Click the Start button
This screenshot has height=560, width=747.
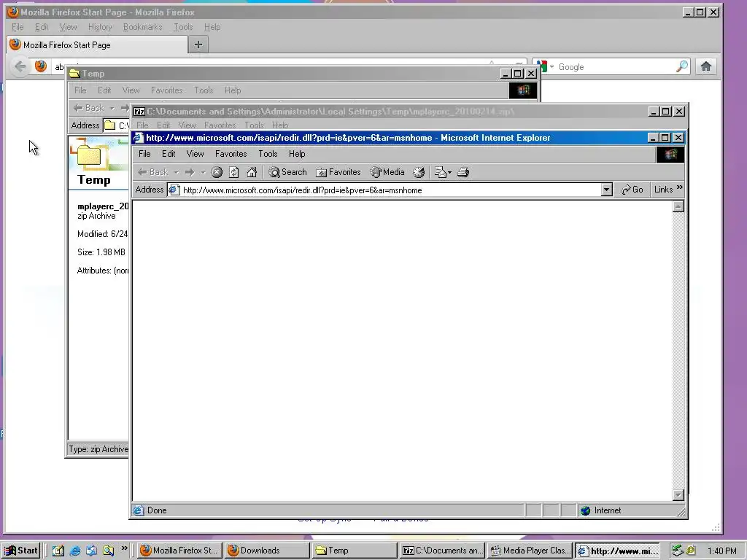point(21,551)
